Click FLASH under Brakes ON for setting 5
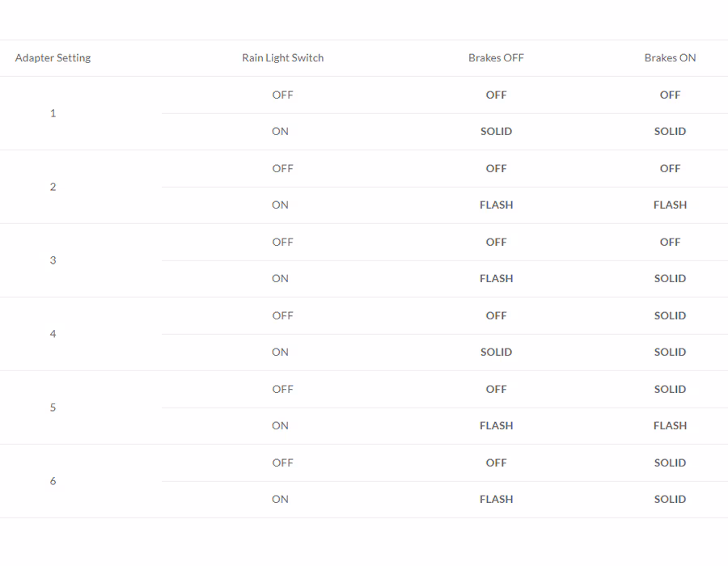 point(670,425)
